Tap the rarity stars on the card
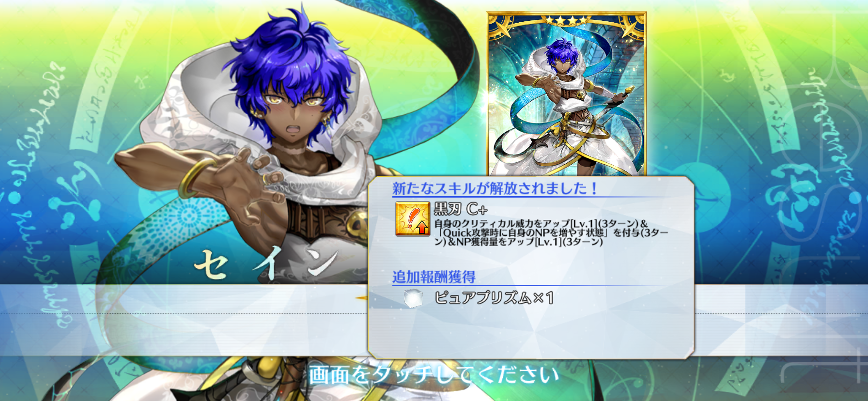Screen dimensions: 868x401 566,20
